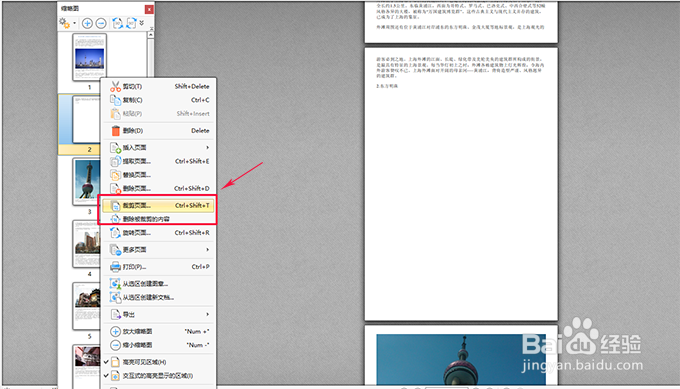
Task: Click the printer icon in context menu
Action: pyautogui.click(x=115, y=267)
